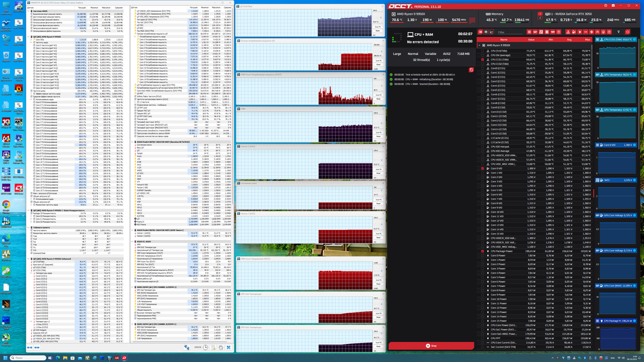Reset HWiNFO clock timer icon
Image resolution: width=644 pixels, height=362 pixels.
pyautogui.click(x=205, y=348)
